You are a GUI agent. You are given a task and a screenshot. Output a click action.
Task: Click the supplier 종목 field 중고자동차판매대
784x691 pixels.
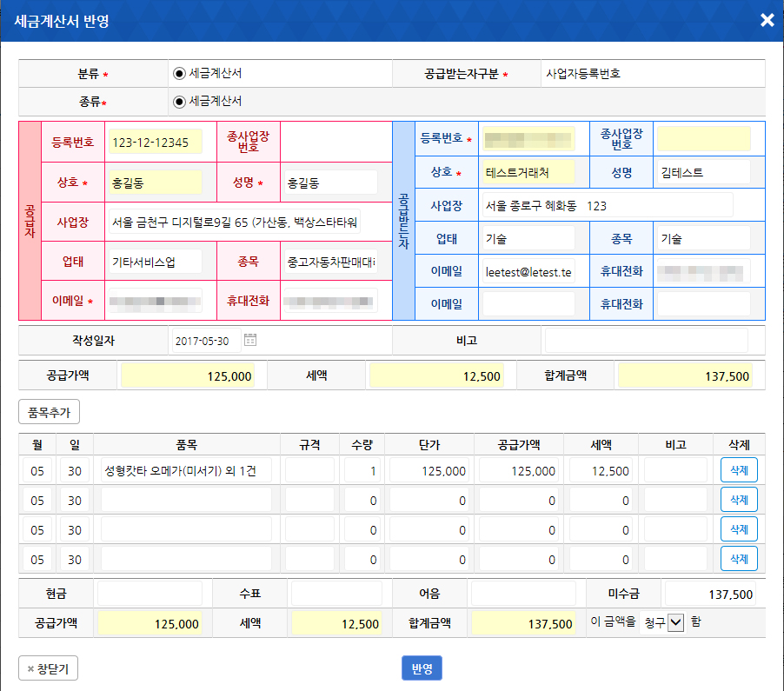coord(331,262)
